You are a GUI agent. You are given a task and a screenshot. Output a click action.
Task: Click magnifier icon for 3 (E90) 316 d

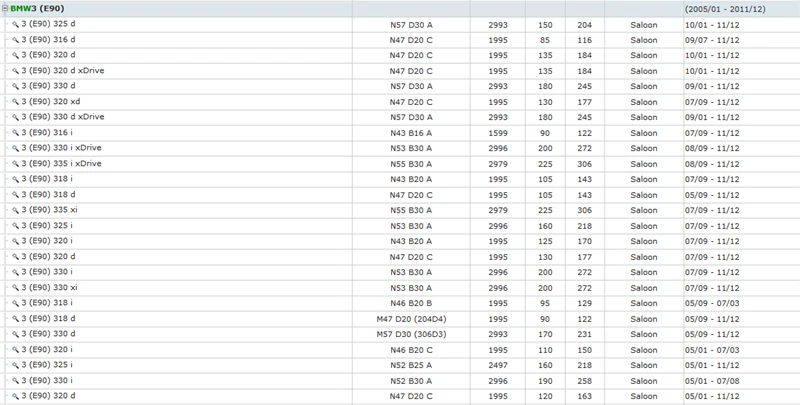point(15,40)
